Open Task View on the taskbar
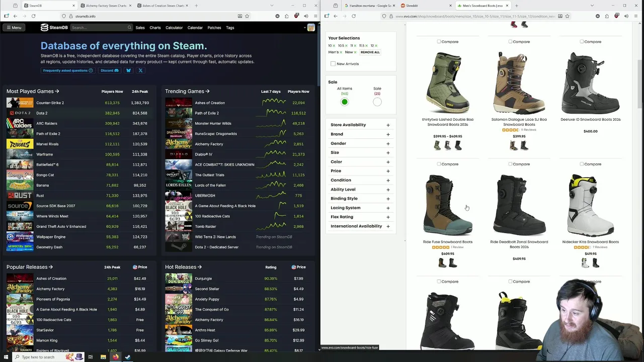 pos(91,357)
